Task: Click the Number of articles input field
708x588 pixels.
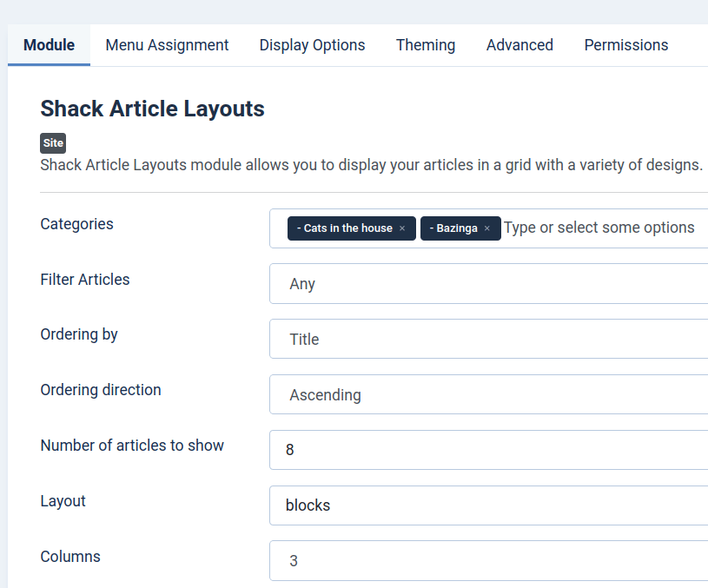Action: click(x=488, y=450)
